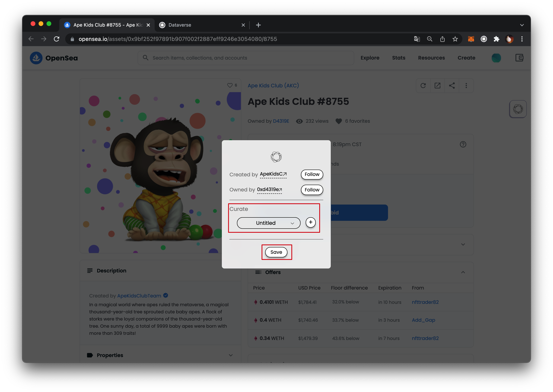Click Save in the Dataverse popup

click(276, 252)
